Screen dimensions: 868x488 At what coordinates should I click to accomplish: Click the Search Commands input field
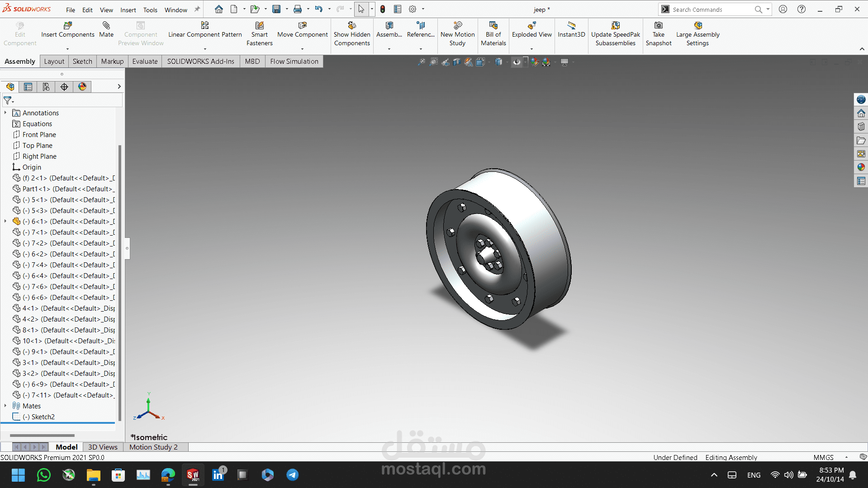(710, 9)
